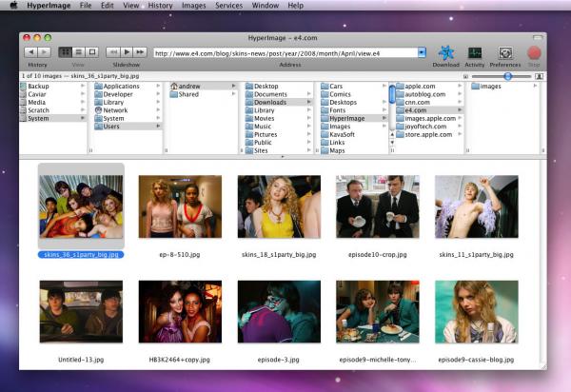Screen dimensions: 571x392
Task: Go forward in History
Action: [x=44, y=52]
